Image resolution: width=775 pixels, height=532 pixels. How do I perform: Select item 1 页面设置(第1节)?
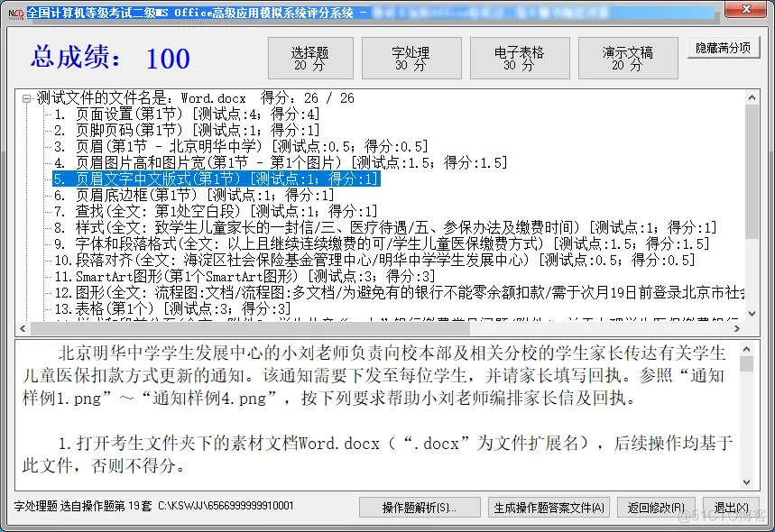click(x=188, y=115)
